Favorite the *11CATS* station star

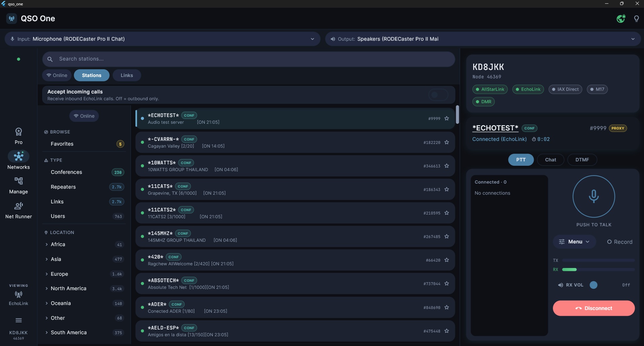447,189
